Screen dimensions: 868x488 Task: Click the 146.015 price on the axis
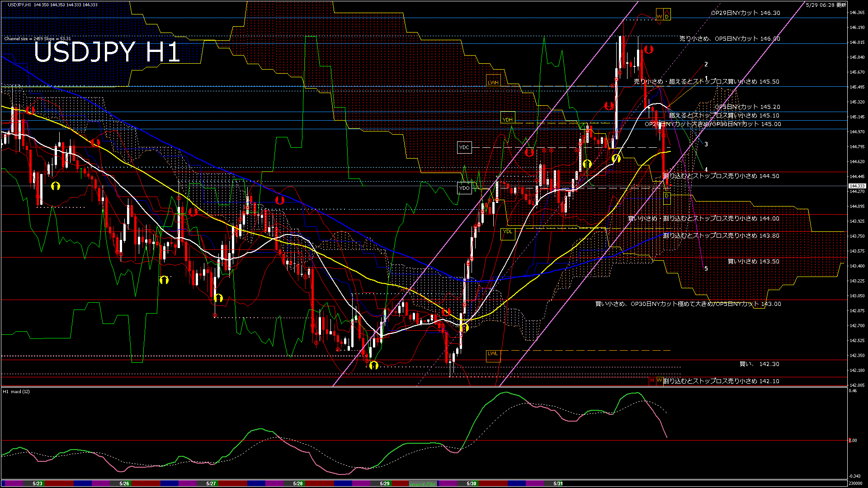[x=857, y=42]
